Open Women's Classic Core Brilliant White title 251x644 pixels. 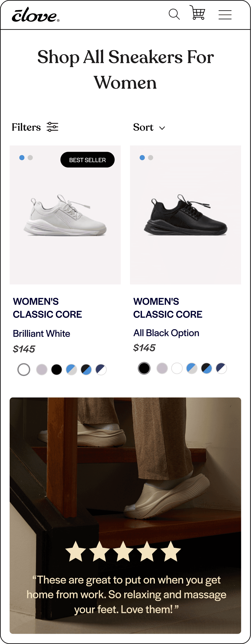pos(47,308)
